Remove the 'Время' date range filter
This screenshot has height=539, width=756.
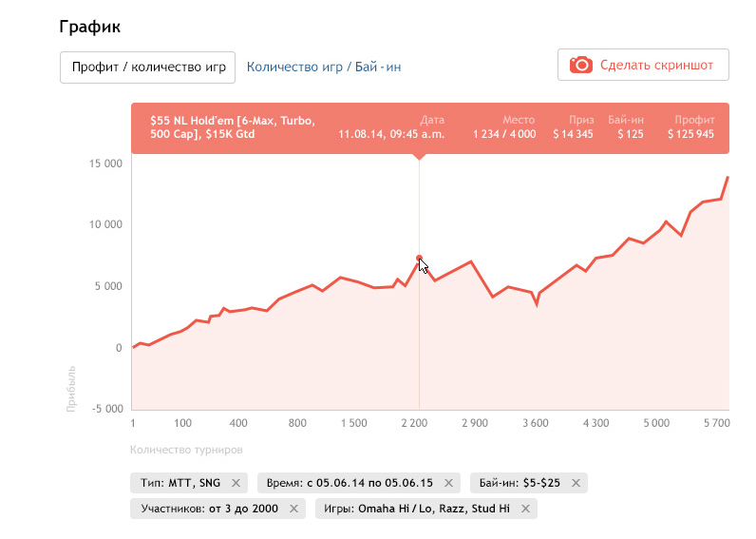[x=447, y=483]
